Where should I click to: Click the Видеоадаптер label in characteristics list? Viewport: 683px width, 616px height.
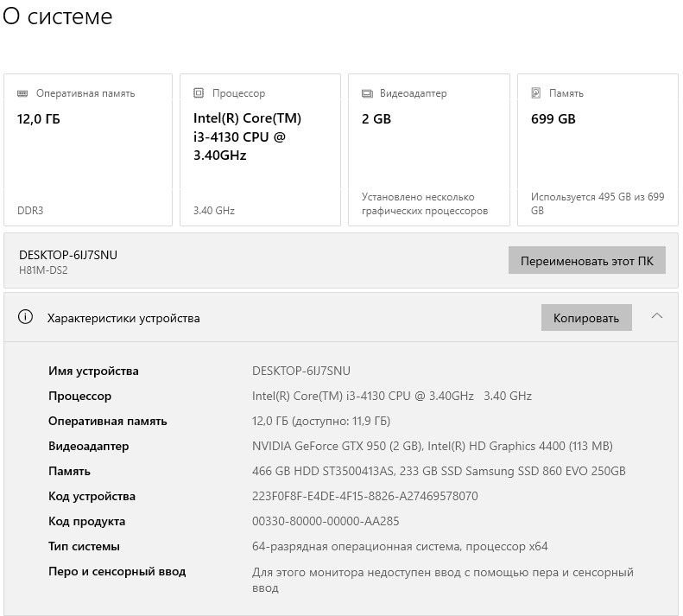pos(88,447)
